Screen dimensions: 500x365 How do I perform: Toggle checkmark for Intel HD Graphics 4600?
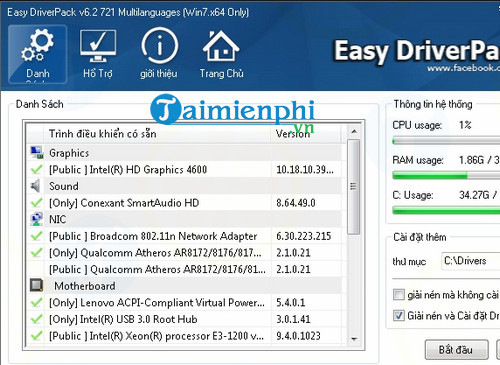[36, 169]
